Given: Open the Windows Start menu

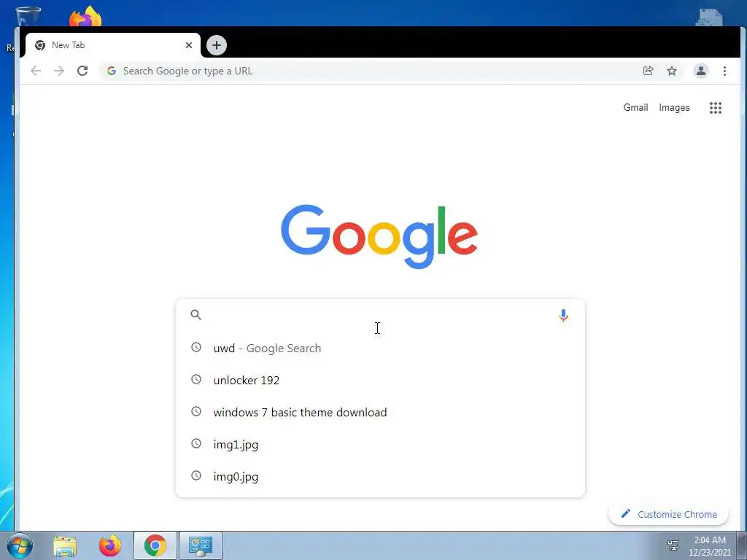Looking at the screenshot, I should [20, 545].
